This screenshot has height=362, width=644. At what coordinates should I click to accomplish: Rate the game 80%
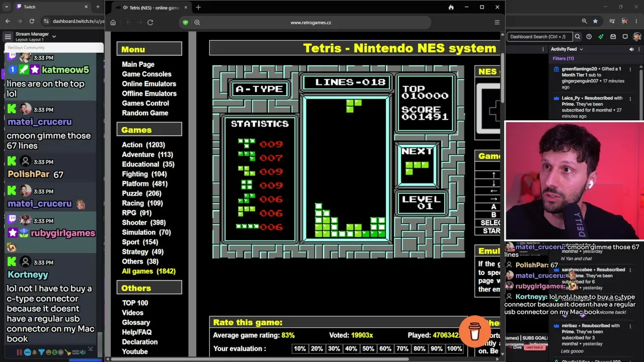(x=420, y=348)
